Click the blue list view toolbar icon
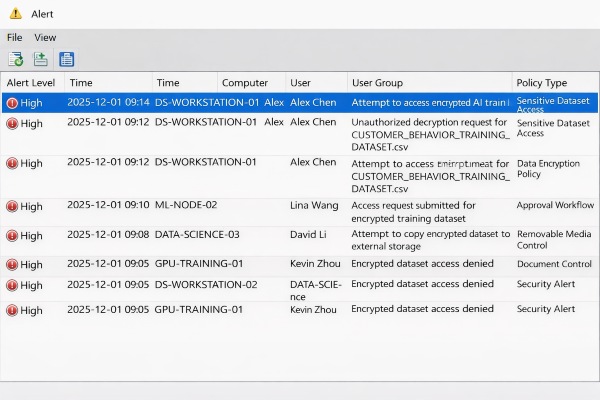This screenshot has height=400, width=600. coord(67,59)
